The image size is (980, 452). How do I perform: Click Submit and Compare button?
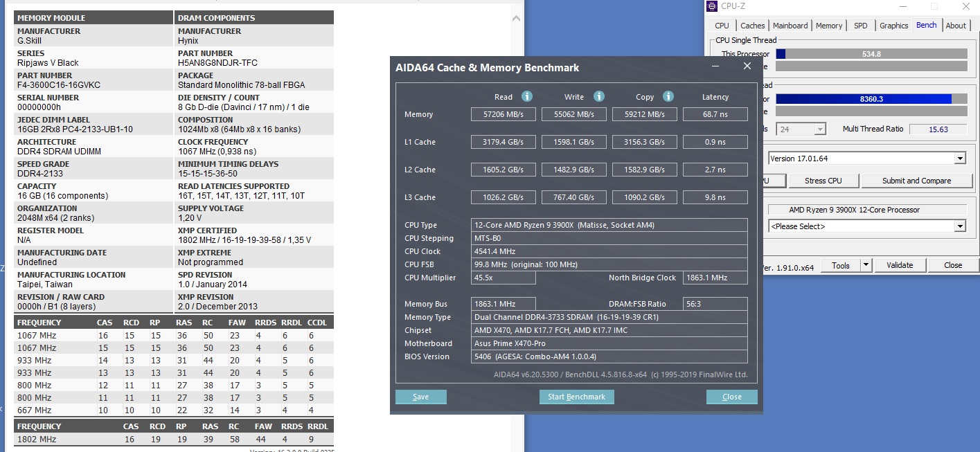point(916,181)
